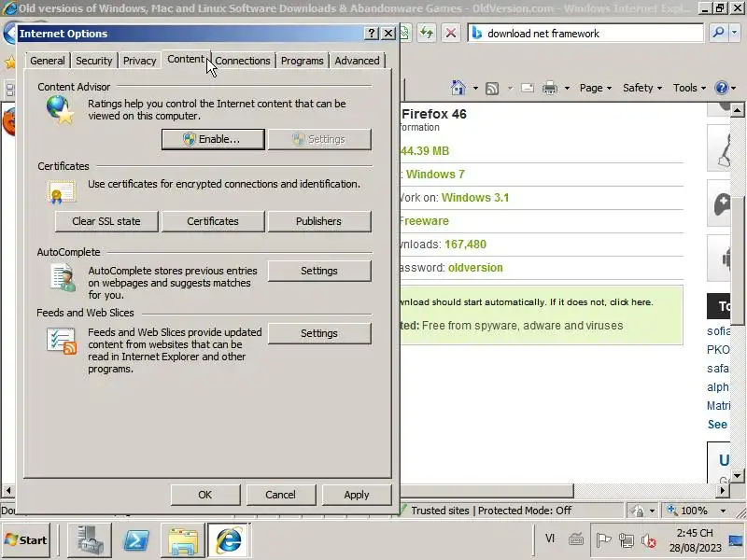
Task: Open the zoom level 100% dropdown
Action: (x=723, y=511)
